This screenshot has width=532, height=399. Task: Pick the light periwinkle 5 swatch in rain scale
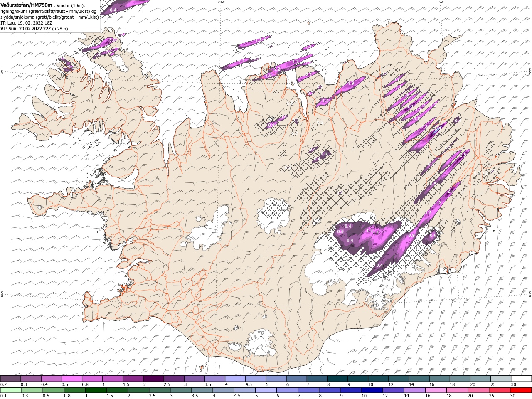coord(266,390)
